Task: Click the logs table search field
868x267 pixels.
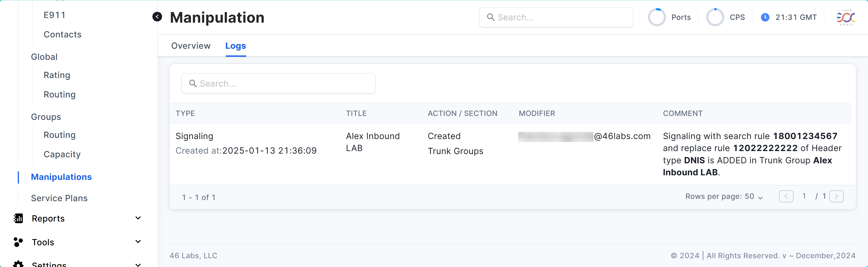Action: pyautogui.click(x=278, y=83)
